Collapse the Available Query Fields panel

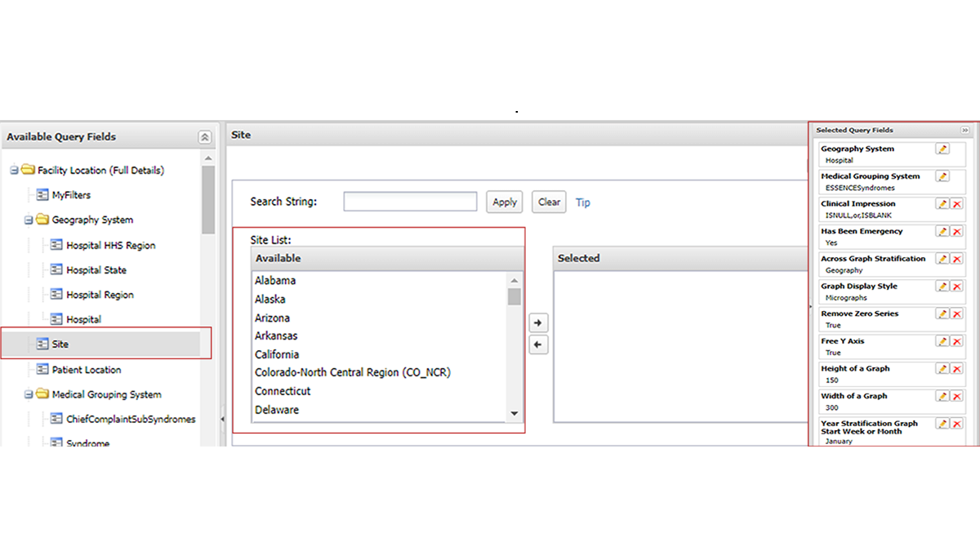tap(204, 137)
